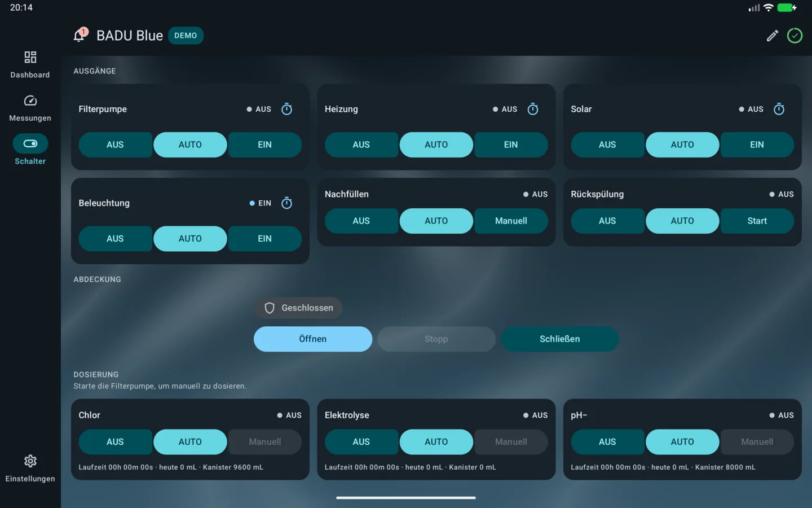This screenshot has height=508, width=812.
Task: Tap the green connection status checkmark
Action: 795,36
